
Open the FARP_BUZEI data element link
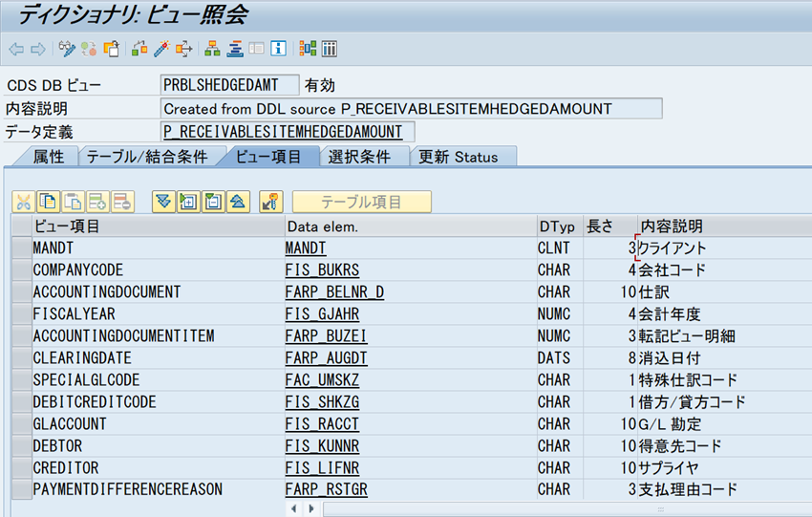tap(327, 335)
